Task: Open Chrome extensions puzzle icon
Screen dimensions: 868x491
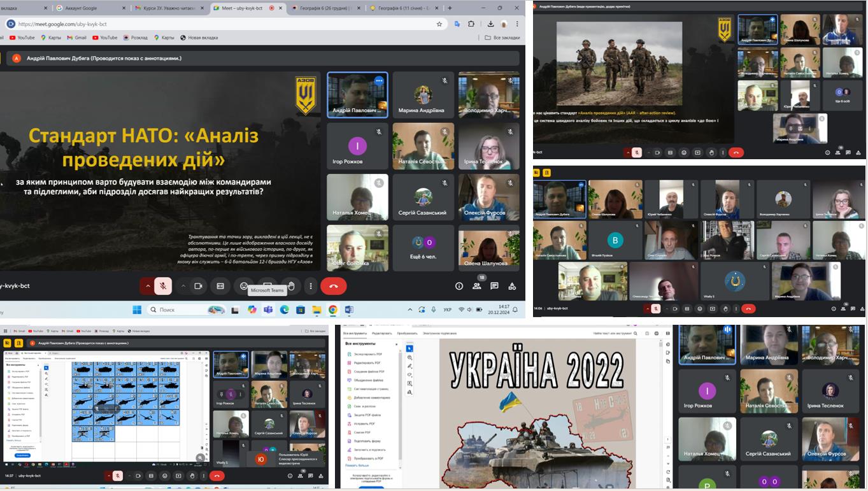Action: [471, 24]
